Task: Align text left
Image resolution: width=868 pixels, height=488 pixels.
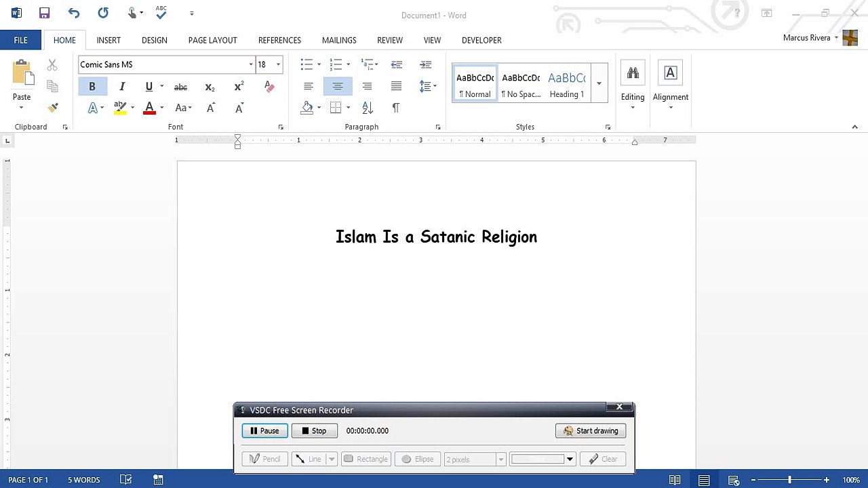Action: pyautogui.click(x=309, y=86)
